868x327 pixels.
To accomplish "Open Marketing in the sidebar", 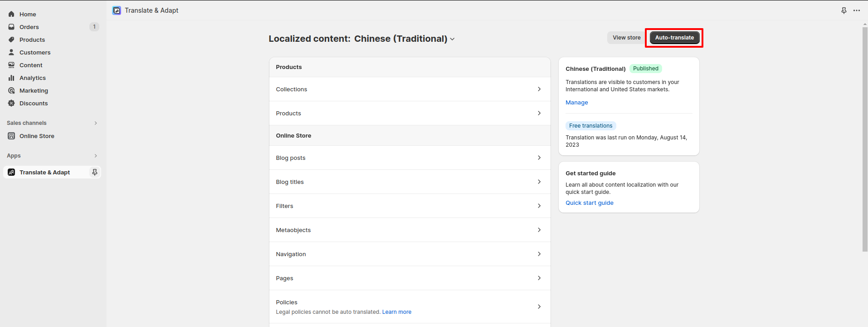I will coord(34,90).
